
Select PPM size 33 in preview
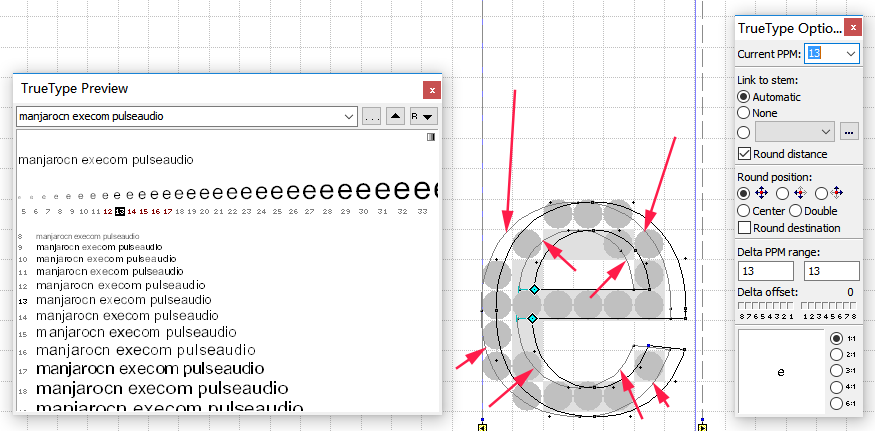[422, 212]
